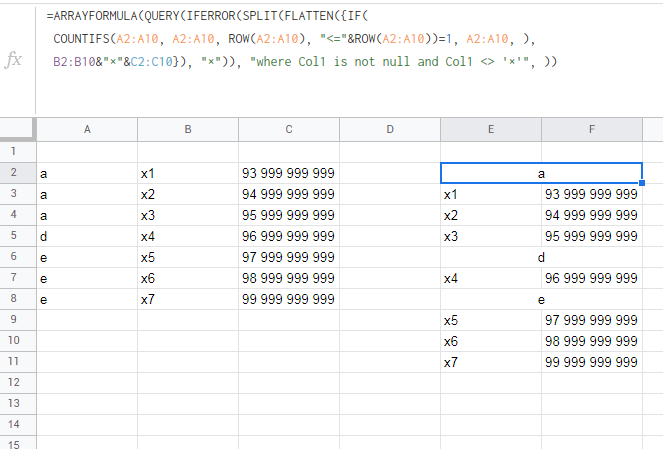Select cell F5 with 95 999 999 999

click(x=592, y=236)
